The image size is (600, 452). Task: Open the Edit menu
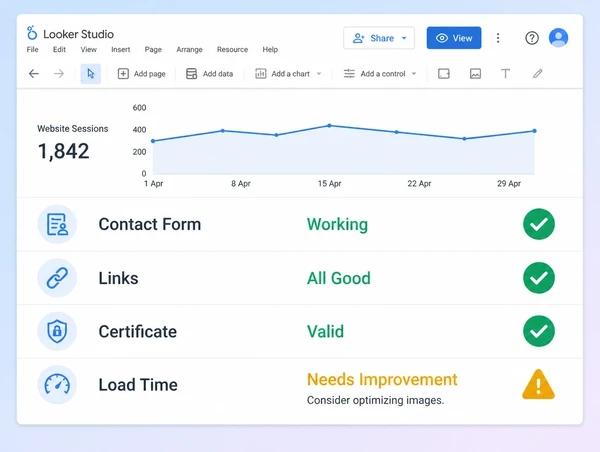pyautogui.click(x=59, y=49)
